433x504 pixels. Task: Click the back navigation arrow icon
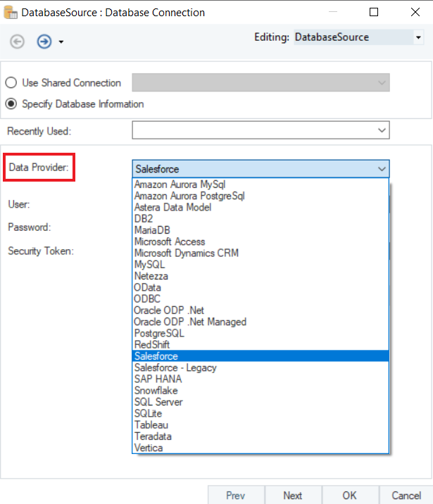pyautogui.click(x=17, y=42)
